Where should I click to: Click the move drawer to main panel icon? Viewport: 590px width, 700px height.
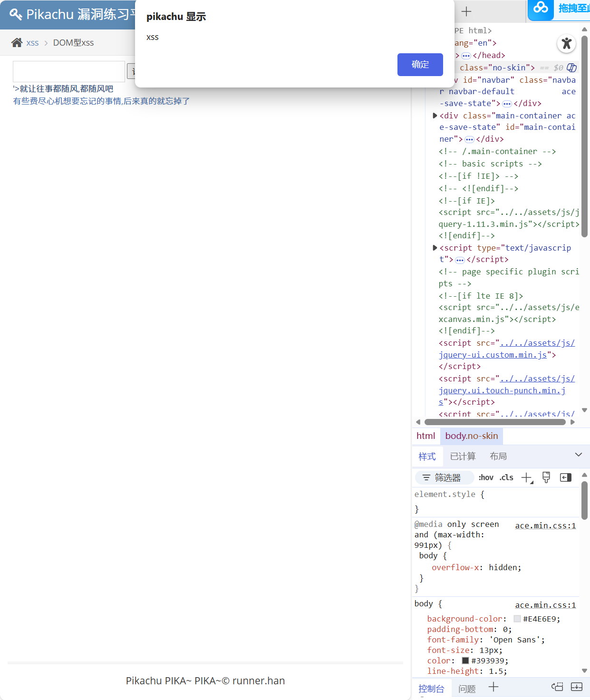pos(557,687)
